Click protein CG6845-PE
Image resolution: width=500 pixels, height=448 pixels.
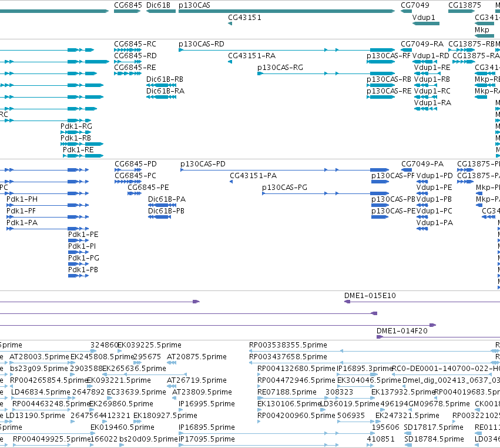point(148,188)
